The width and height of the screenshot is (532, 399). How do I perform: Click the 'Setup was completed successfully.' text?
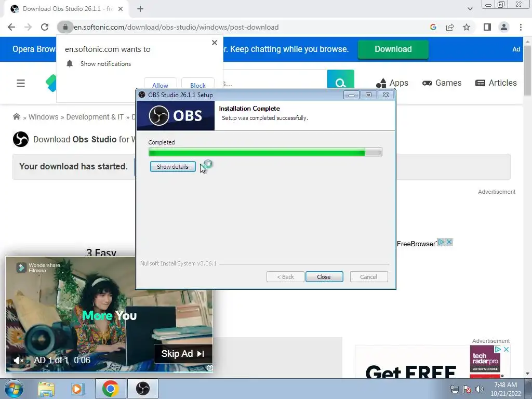(265, 118)
